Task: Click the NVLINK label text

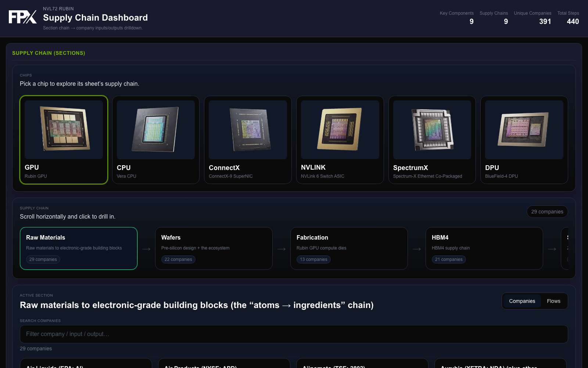Action: 313,167
